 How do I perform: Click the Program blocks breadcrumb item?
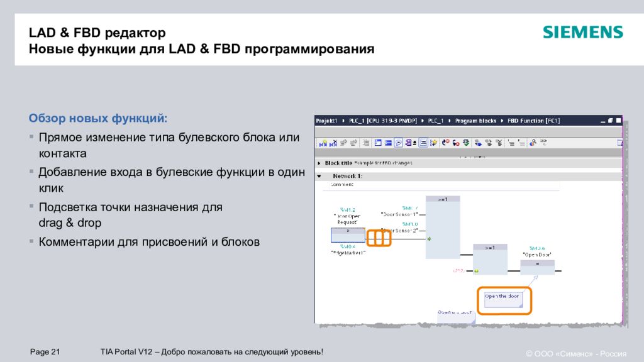pyautogui.click(x=475, y=121)
